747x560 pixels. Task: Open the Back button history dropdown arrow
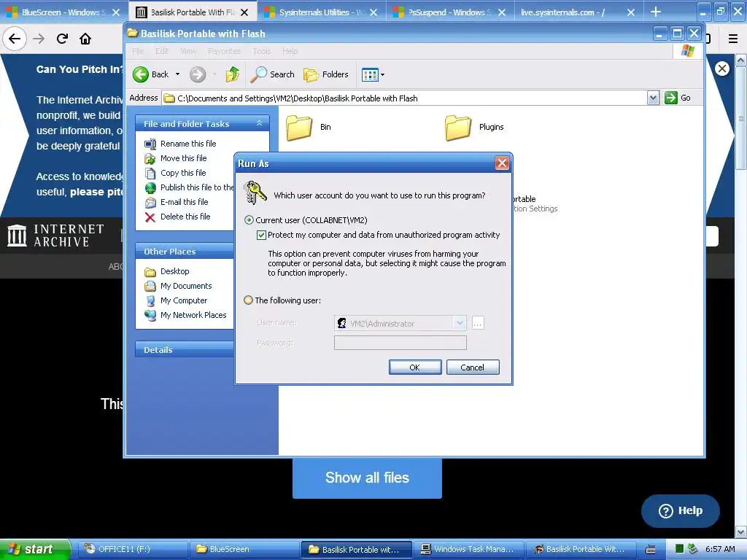(x=178, y=74)
